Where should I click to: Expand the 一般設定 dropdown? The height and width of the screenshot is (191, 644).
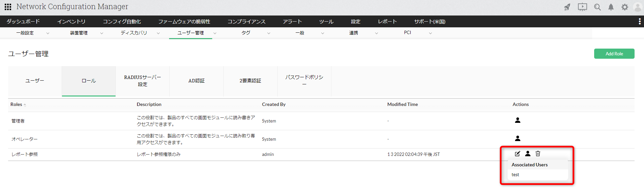pyautogui.click(x=47, y=33)
